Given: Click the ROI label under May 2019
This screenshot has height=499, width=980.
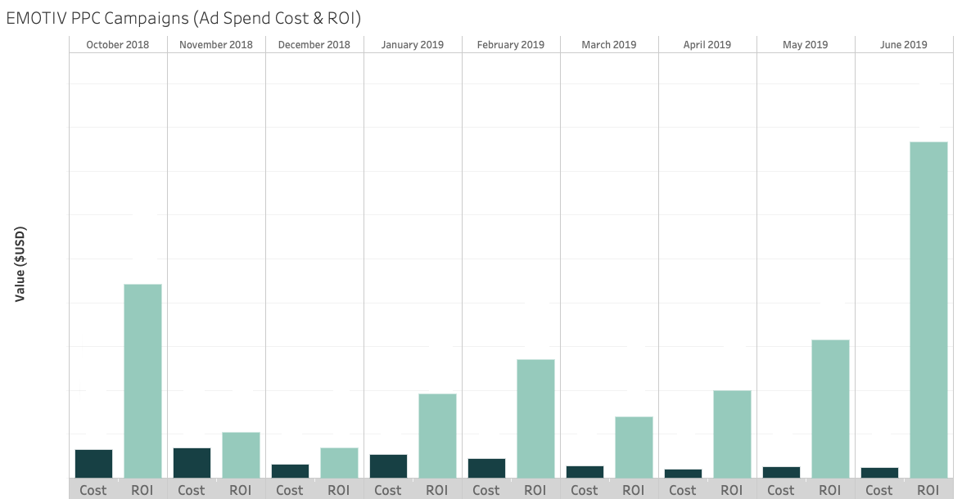Looking at the screenshot, I should [x=830, y=490].
